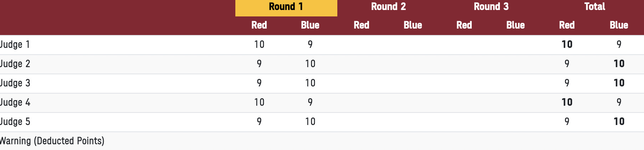Select the Judge 3 row label
Viewport: 644px width, 150px height.
(x=15, y=83)
